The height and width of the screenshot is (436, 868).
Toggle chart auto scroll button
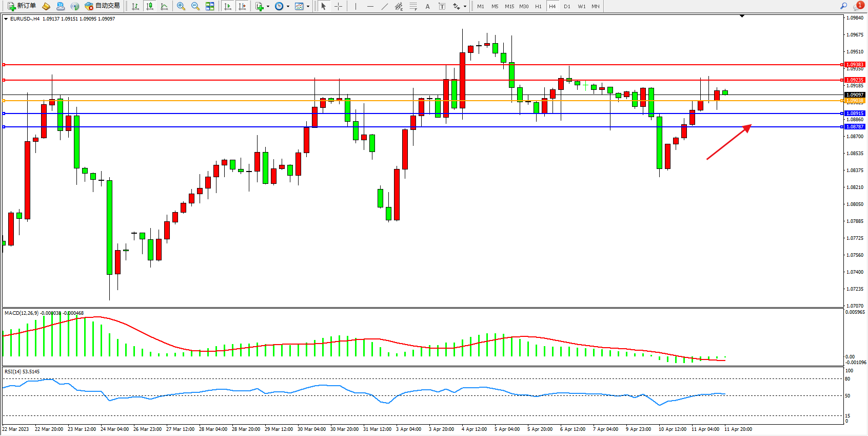pyautogui.click(x=228, y=6)
